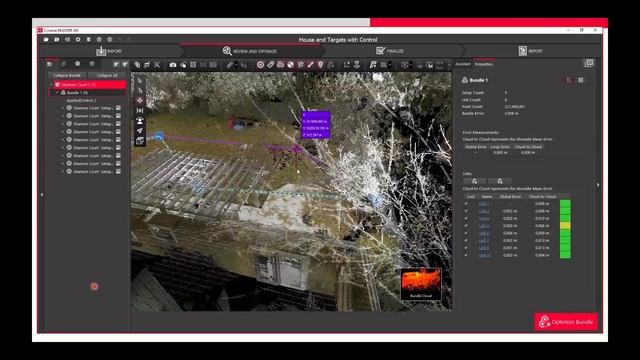Sort by the Cloud-to-Cloud column header

pos(542,197)
